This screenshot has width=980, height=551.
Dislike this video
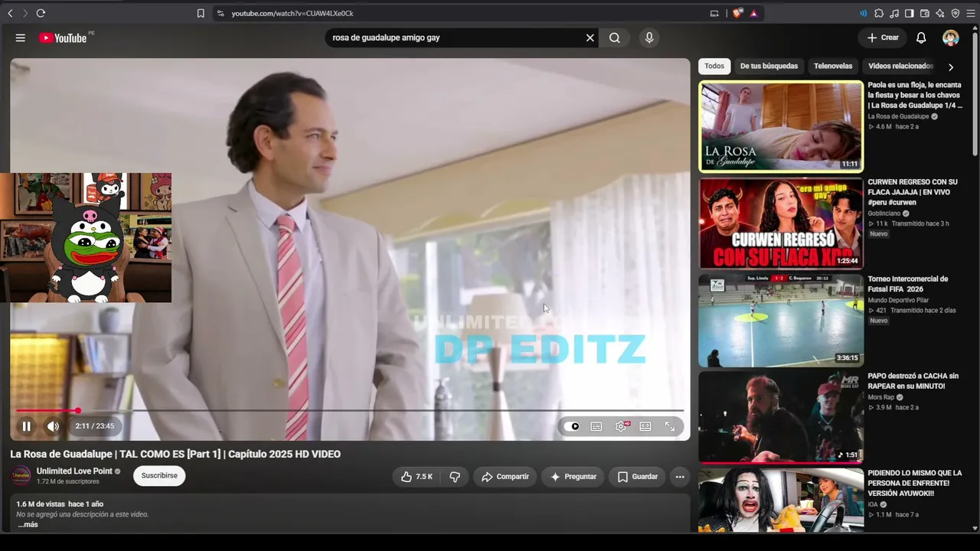coord(455,477)
